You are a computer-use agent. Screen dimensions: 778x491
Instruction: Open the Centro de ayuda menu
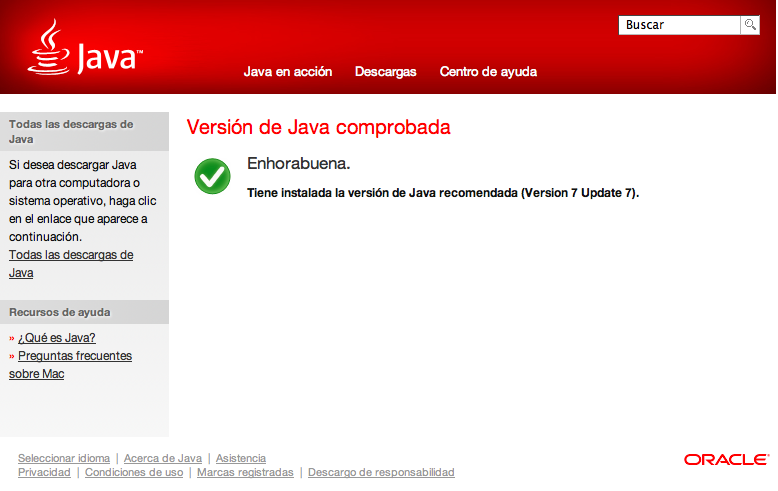488,72
